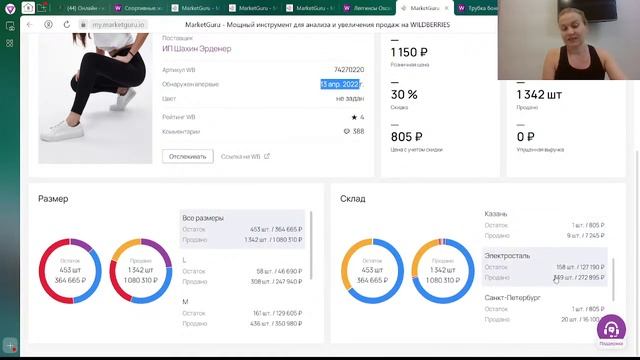This screenshot has width=640, height=360.
Task: Select the highlighted date 13 апр. 2022
Action: pyautogui.click(x=340, y=84)
